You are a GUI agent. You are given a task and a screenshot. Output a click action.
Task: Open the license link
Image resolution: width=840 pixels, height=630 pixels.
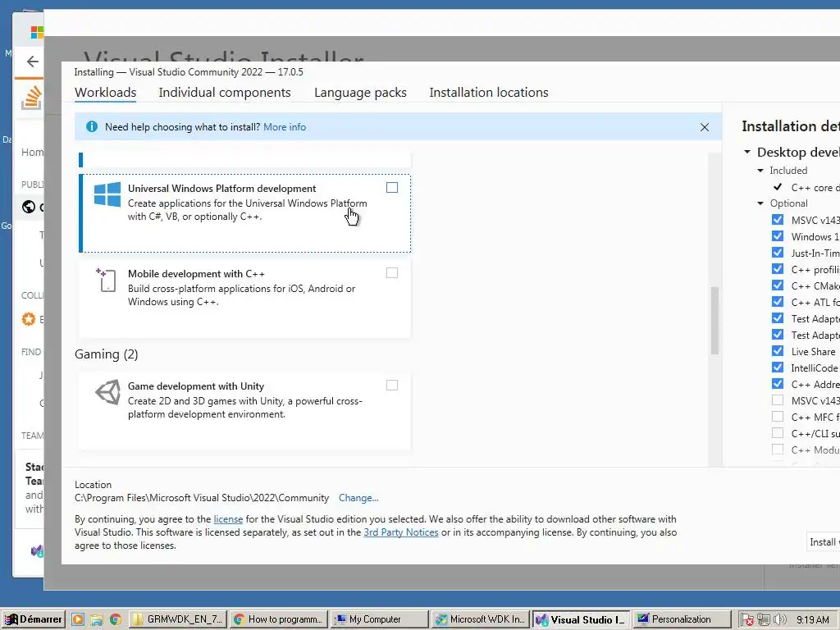(x=228, y=519)
